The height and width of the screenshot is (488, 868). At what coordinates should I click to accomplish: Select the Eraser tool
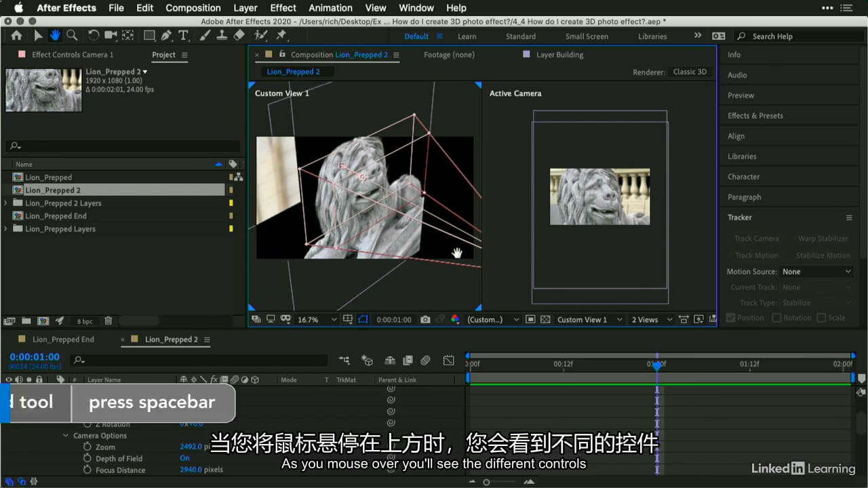239,36
